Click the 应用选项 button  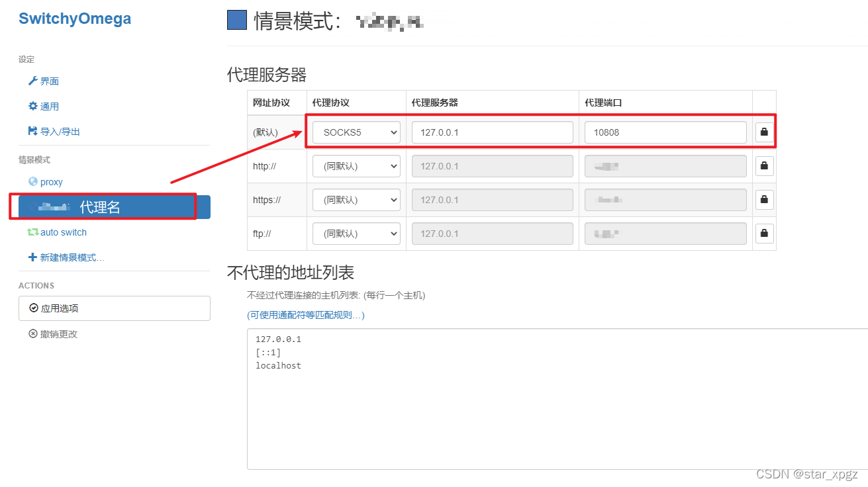click(115, 308)
